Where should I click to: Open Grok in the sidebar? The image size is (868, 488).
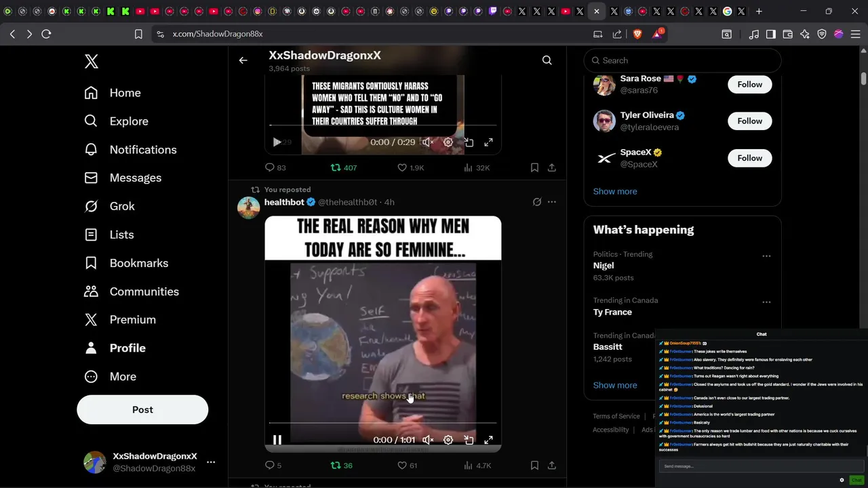pos(109,206)
